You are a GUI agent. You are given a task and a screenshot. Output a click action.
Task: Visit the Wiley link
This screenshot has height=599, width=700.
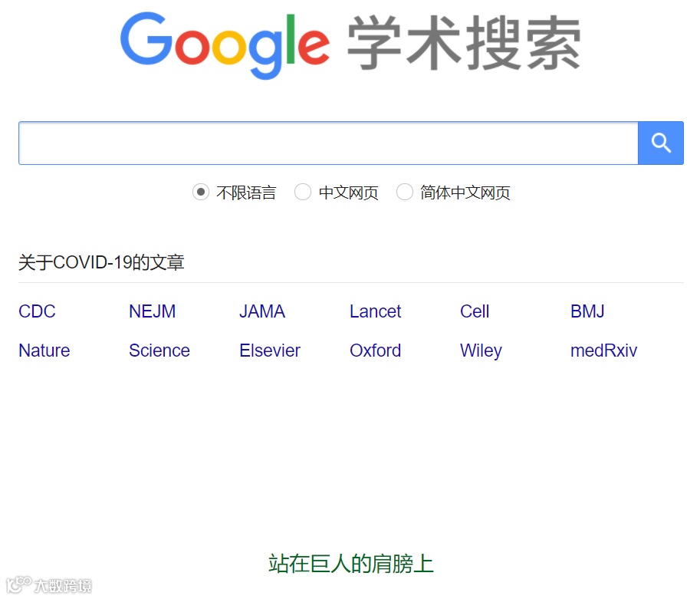(x=481, y=351)
